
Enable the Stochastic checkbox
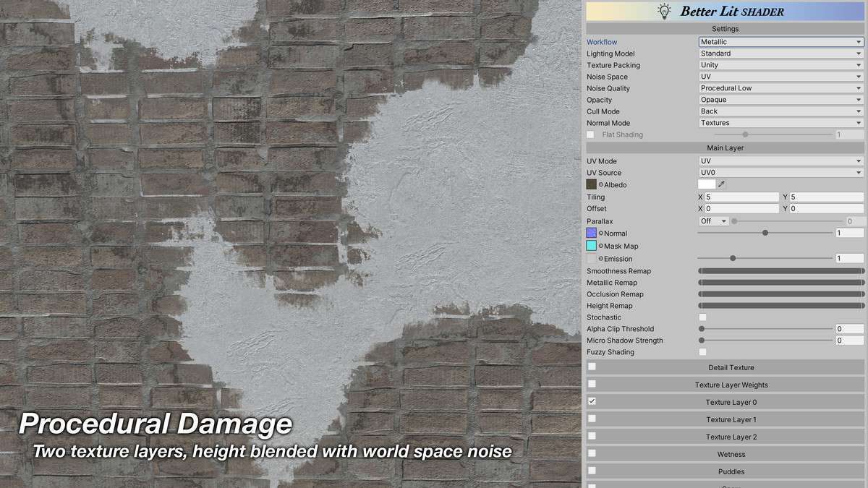[702, 317]
